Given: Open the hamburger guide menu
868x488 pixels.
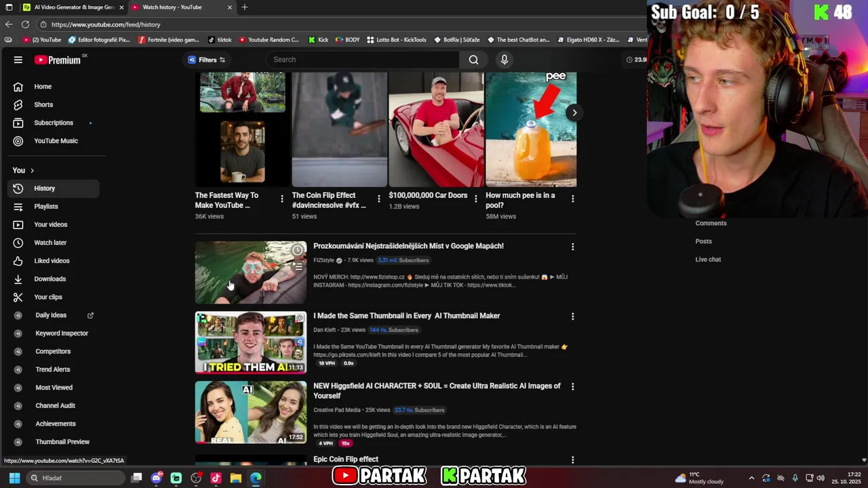Looking at the screenshot, I should point(18,60).
